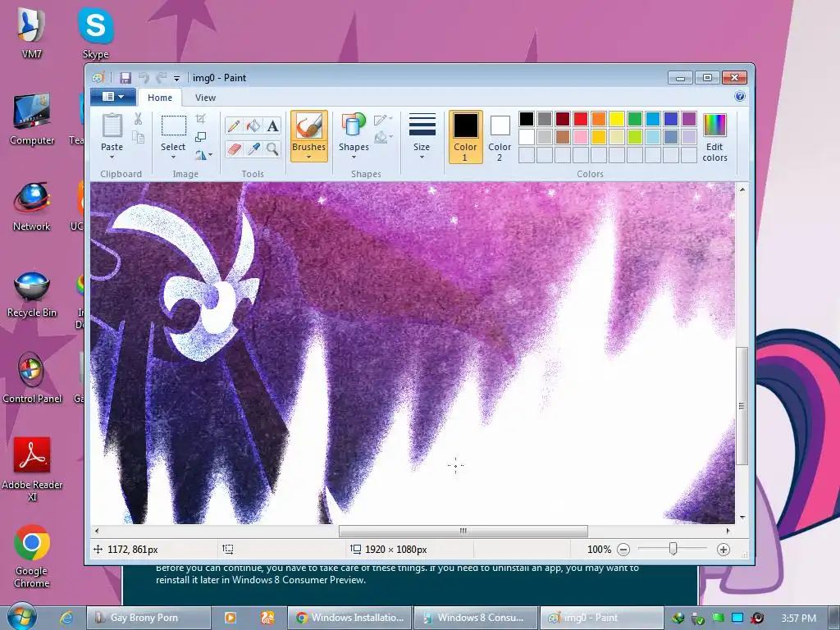
Task: Open Computer desktop icon
Action: 32,120
